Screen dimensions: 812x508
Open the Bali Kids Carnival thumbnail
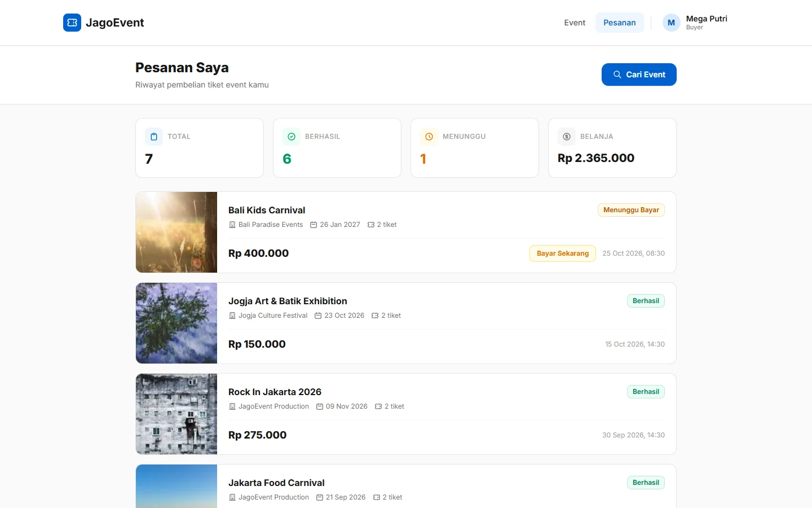[x=176, y=233]
